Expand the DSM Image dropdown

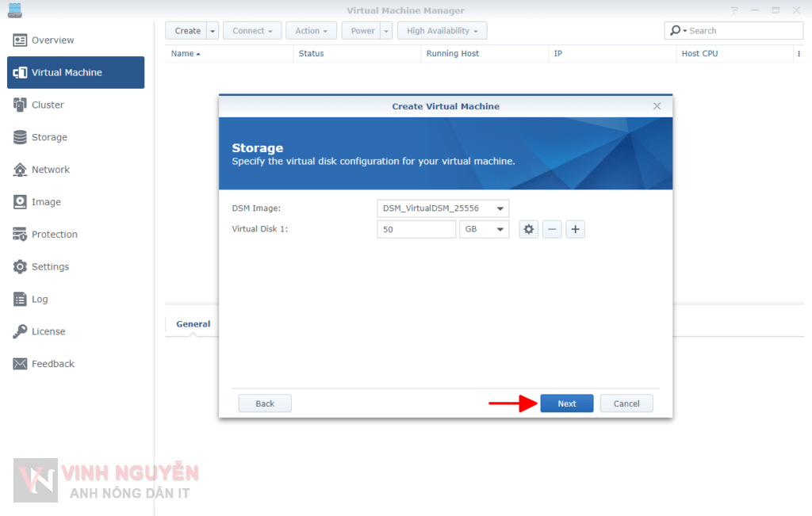pyautogui.click(x=500, y=208)
